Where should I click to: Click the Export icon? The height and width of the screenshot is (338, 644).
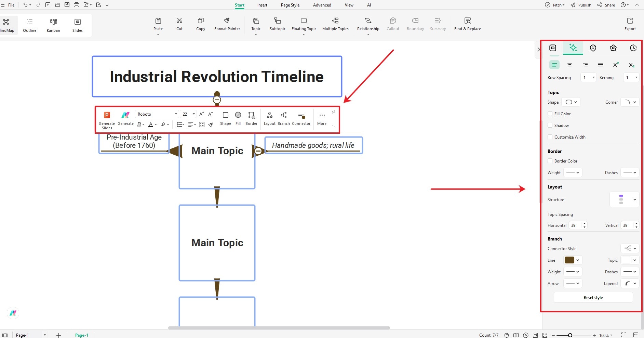point(630,21)
